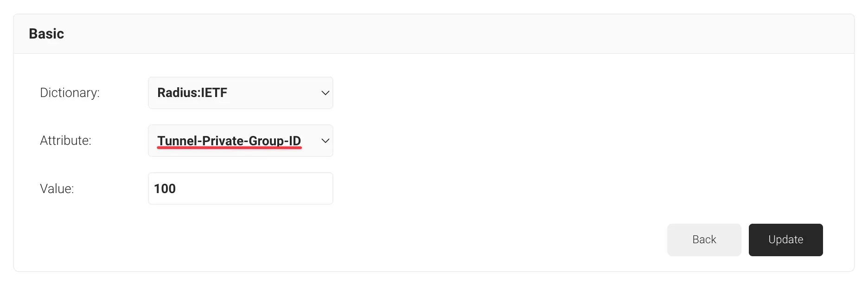The image size is (868, 285).
Task: Click the Basic section heading
Action: pos(46,34)
